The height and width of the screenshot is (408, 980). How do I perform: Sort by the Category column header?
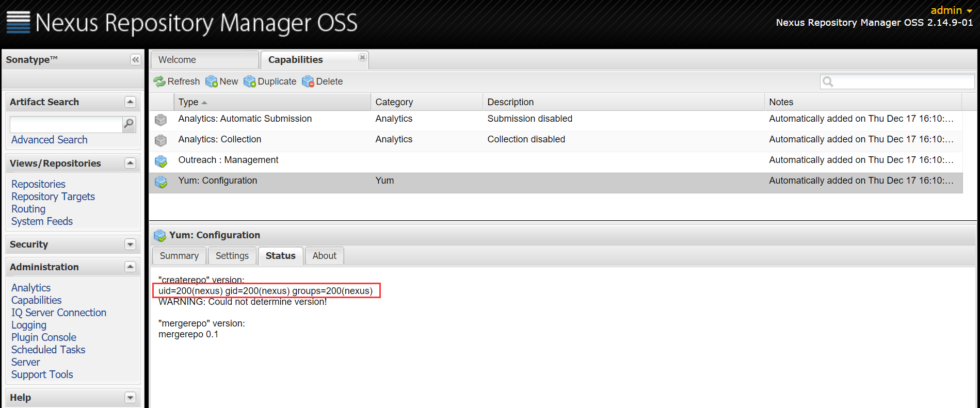[x=427, y=102]
